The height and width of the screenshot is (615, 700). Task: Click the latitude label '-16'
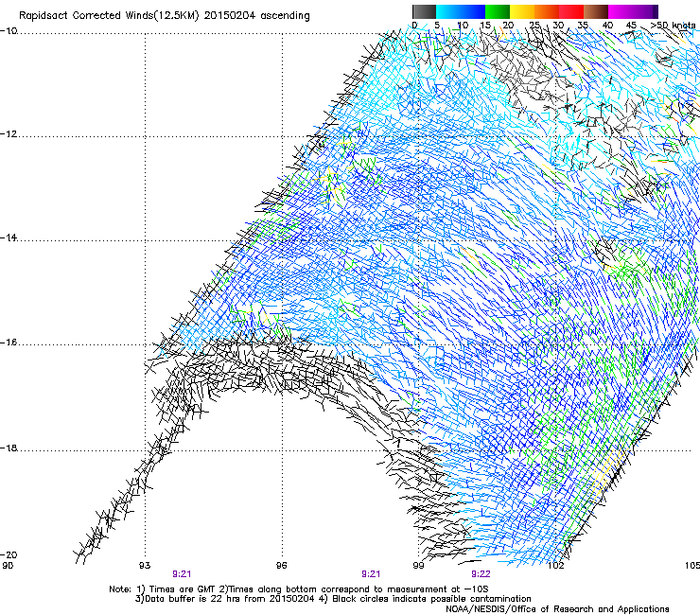9,343
